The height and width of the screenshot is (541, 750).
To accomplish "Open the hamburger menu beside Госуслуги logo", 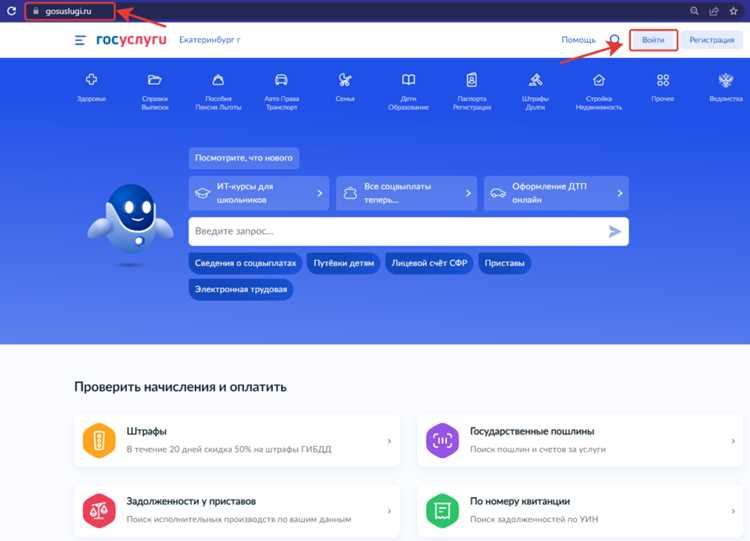I will coord(80,40).
